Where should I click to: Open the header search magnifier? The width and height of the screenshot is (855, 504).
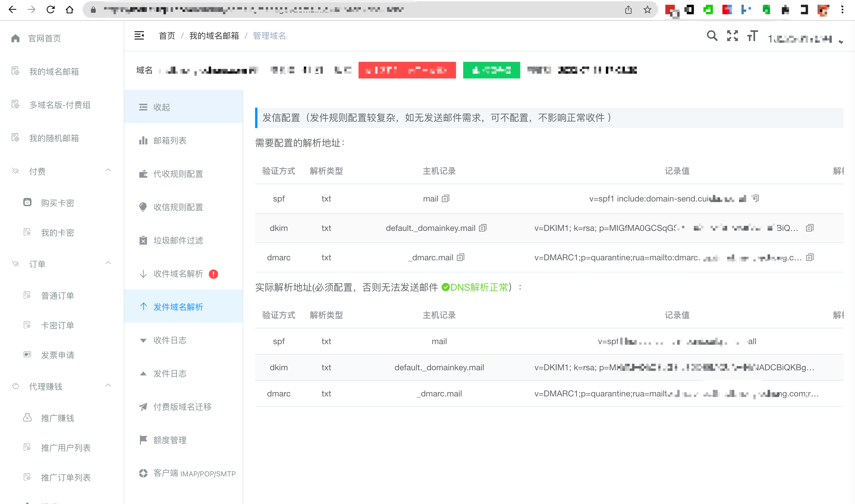[x=712, y=35]
